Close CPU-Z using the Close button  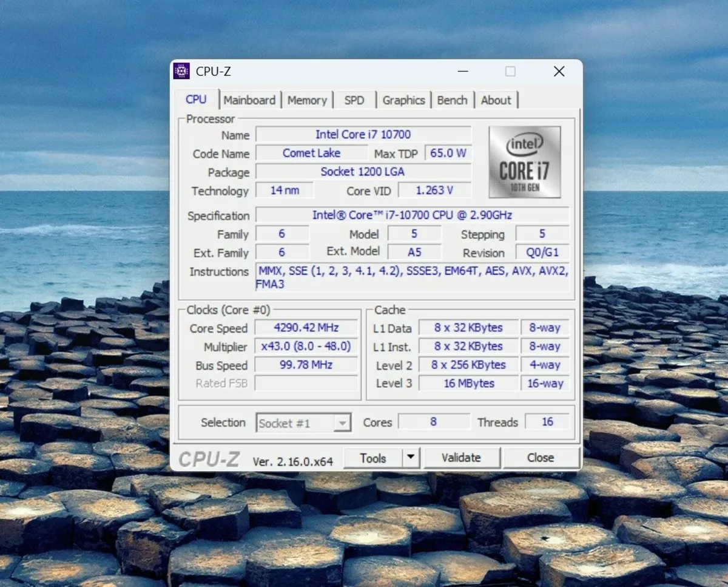click(x=540, y=458)
